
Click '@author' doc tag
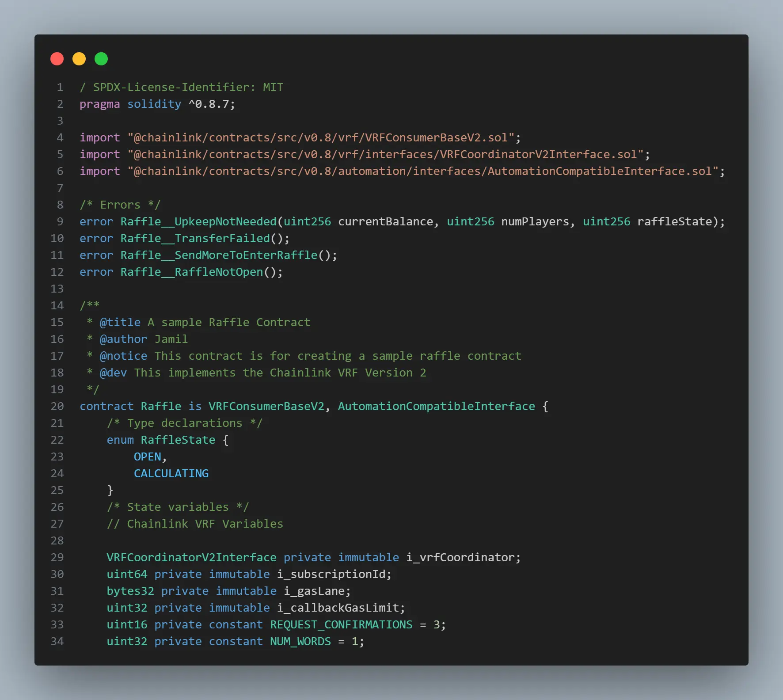[123, 339]
